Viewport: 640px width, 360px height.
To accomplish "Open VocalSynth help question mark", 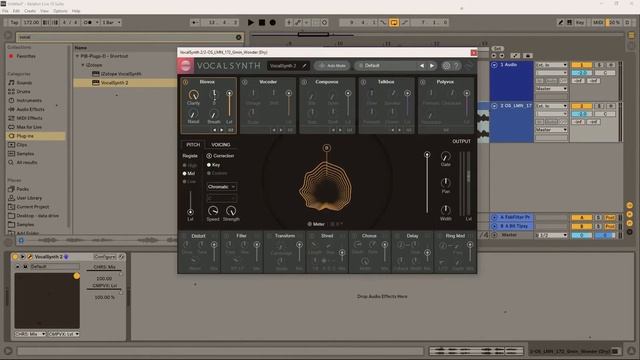I will point(456,65).
